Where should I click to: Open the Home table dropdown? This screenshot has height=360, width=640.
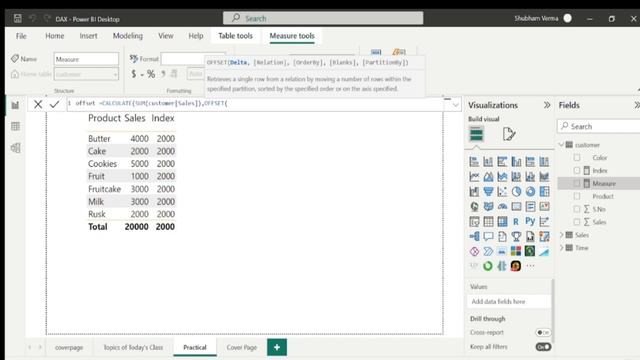coord(87,74)
